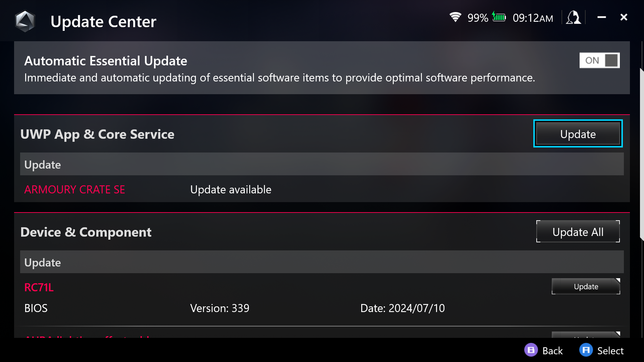Click the RC71L device label icon
Image resolution: width=644 pixels, height=362 pixels.
coord(39,287)
